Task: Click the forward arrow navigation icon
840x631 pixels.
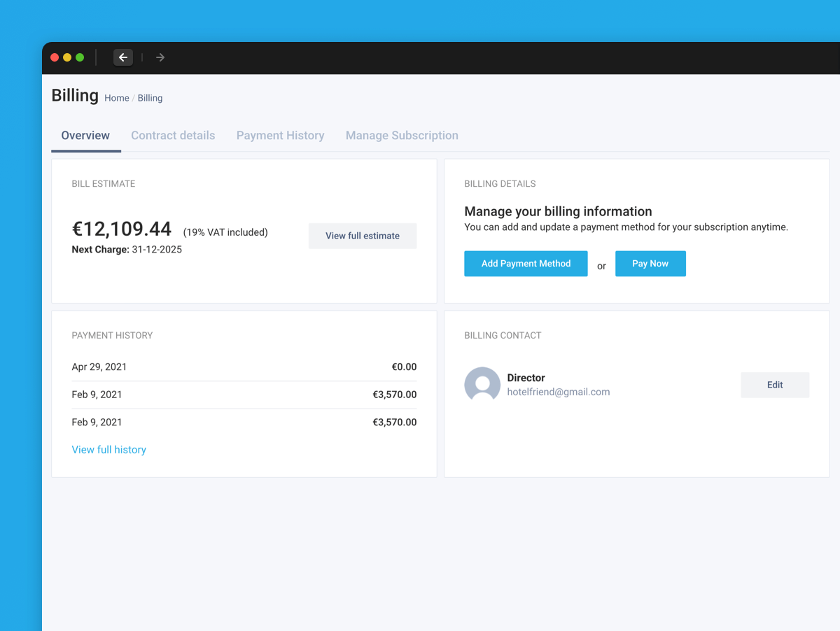Action: pyautogui.click(x=160, y=57)
